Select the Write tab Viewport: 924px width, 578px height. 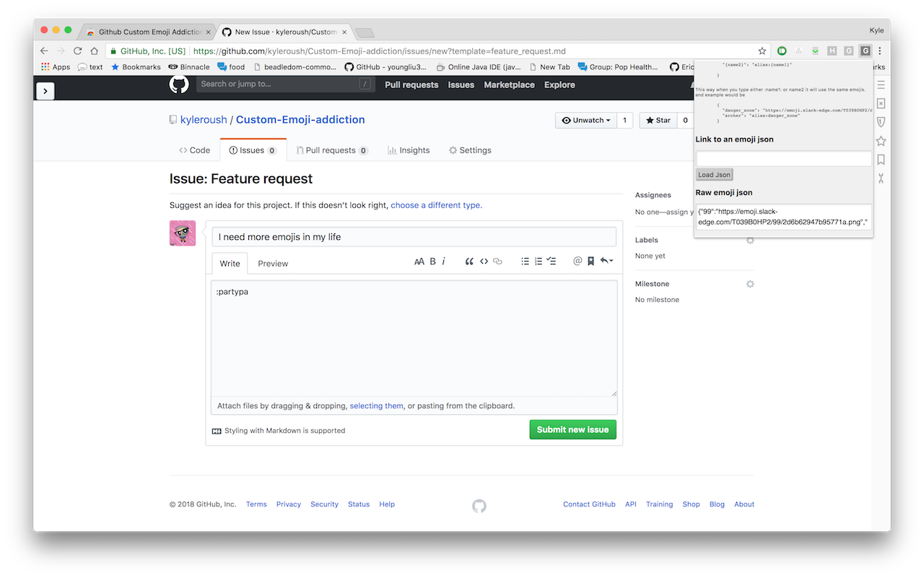[230, 264]
